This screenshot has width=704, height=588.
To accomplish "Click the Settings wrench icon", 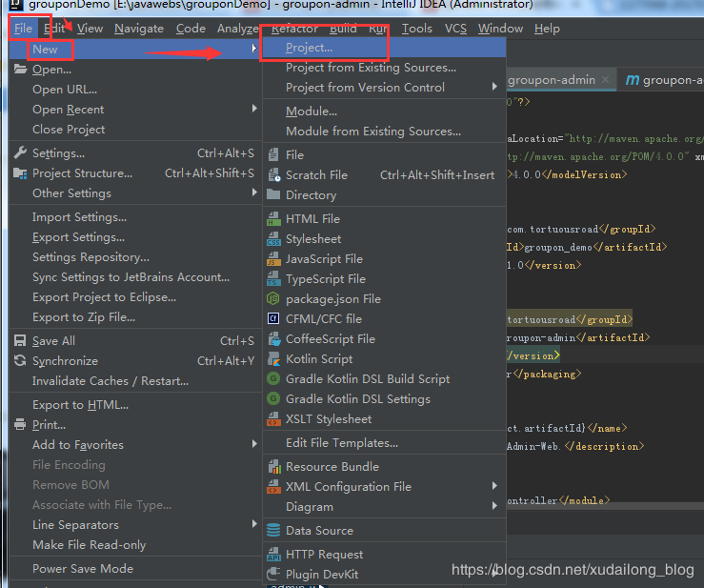I will pos(20,152).
